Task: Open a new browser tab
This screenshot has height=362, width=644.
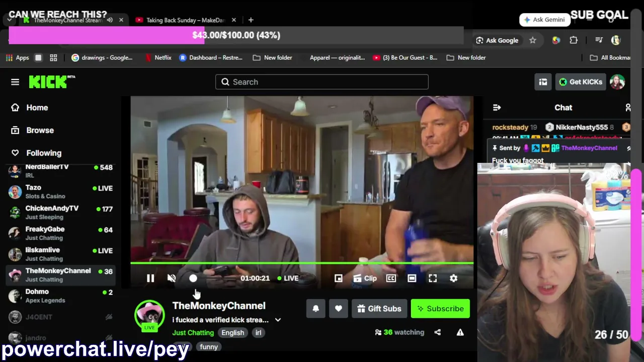Action: tap(251, 20)
